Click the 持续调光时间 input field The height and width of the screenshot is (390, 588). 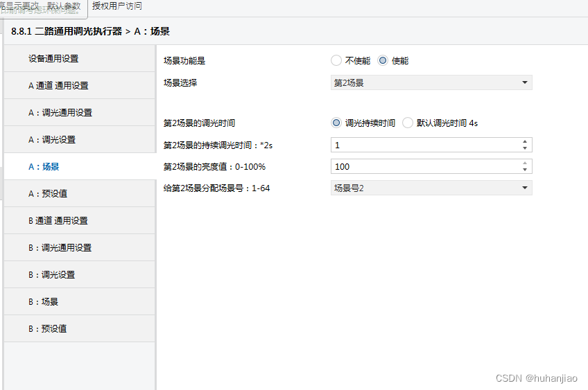tap(423, 145)
